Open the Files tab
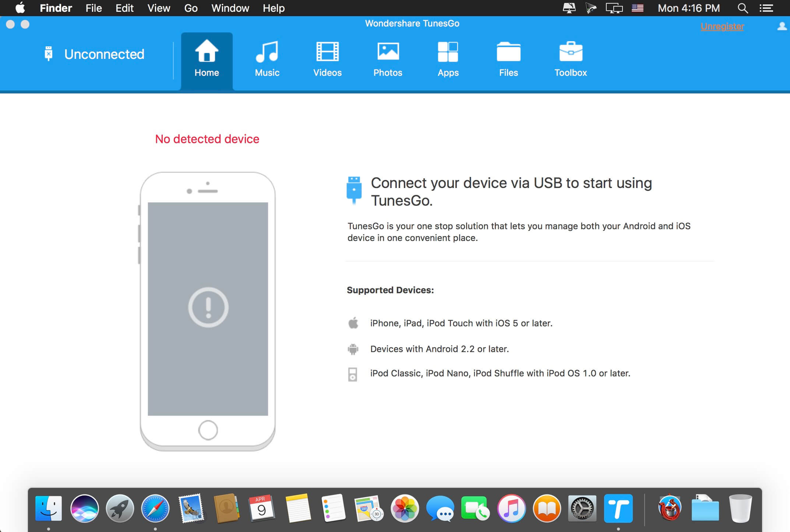 (x=508, y=59)
